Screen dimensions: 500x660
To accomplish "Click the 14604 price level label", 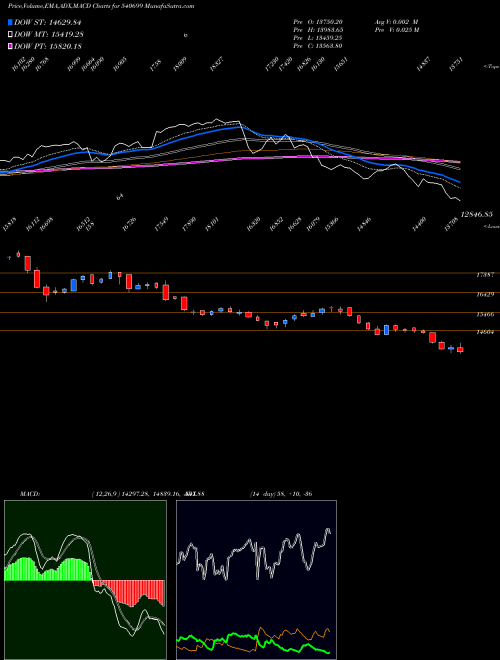I will pos(485,333).
